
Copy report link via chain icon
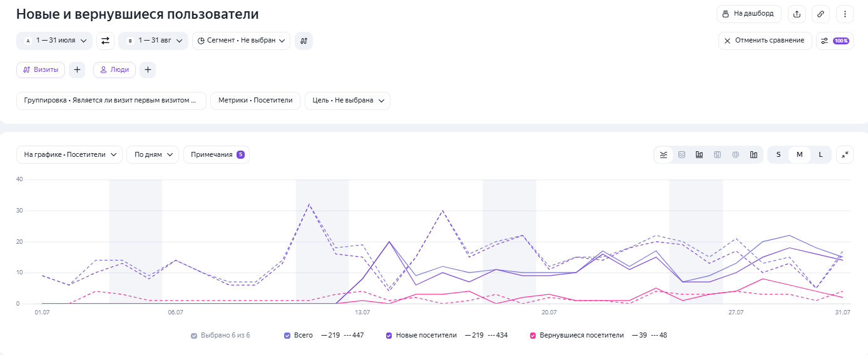[820, 14]
